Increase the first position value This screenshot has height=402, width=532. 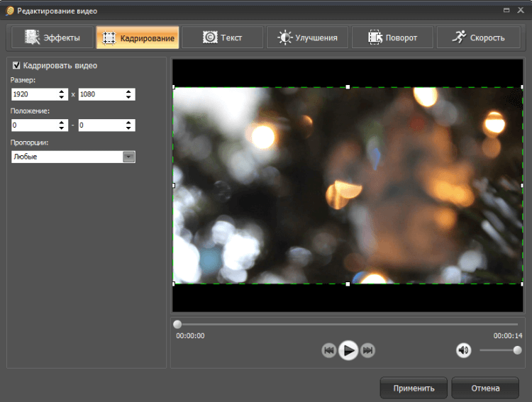click(x=62, y=122)
